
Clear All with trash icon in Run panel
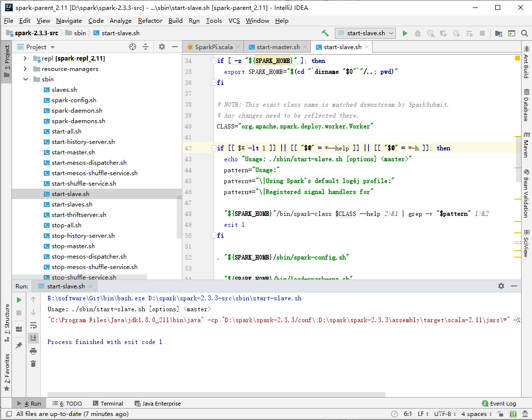tap(33, 364)
